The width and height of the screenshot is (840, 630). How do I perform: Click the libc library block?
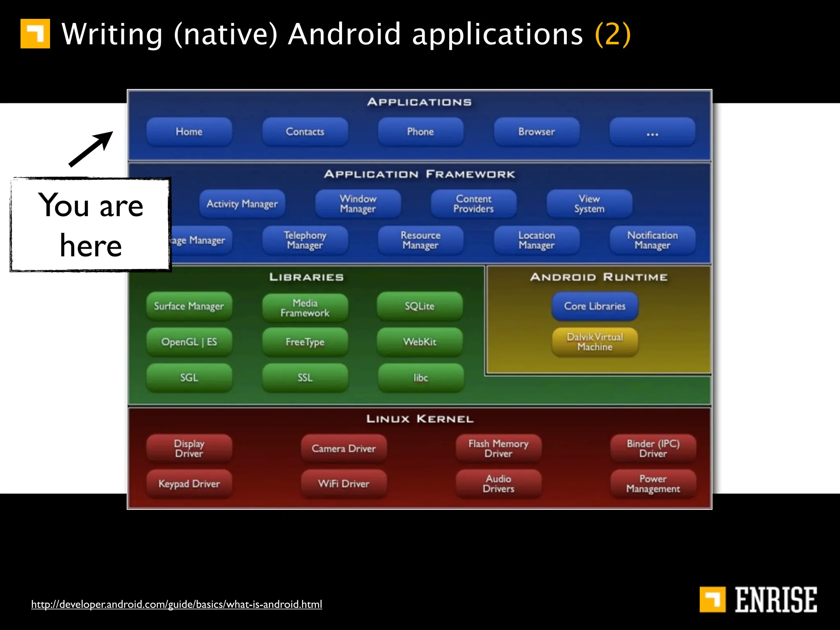tap(421, 378)
